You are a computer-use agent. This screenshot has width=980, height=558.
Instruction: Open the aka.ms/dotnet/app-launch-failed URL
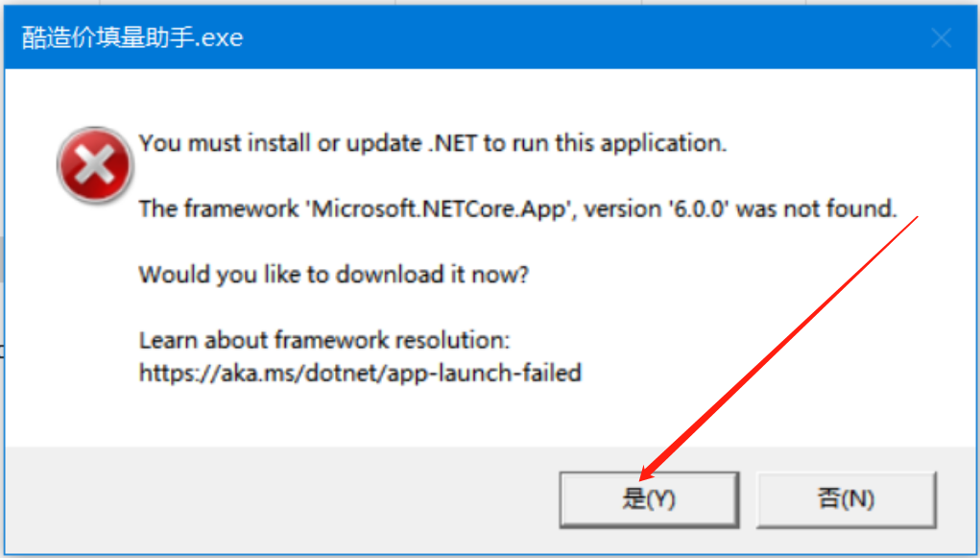click(x=360, y=373)
